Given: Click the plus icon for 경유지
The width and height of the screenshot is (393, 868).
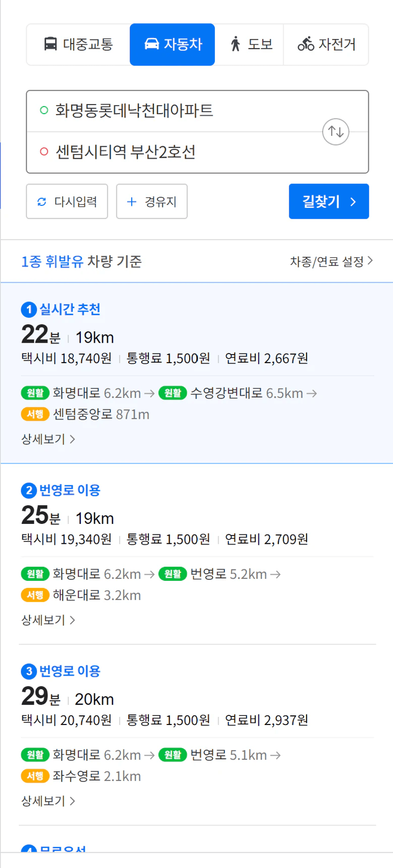Looking at the screenshot, I should [x=132, y=202].
